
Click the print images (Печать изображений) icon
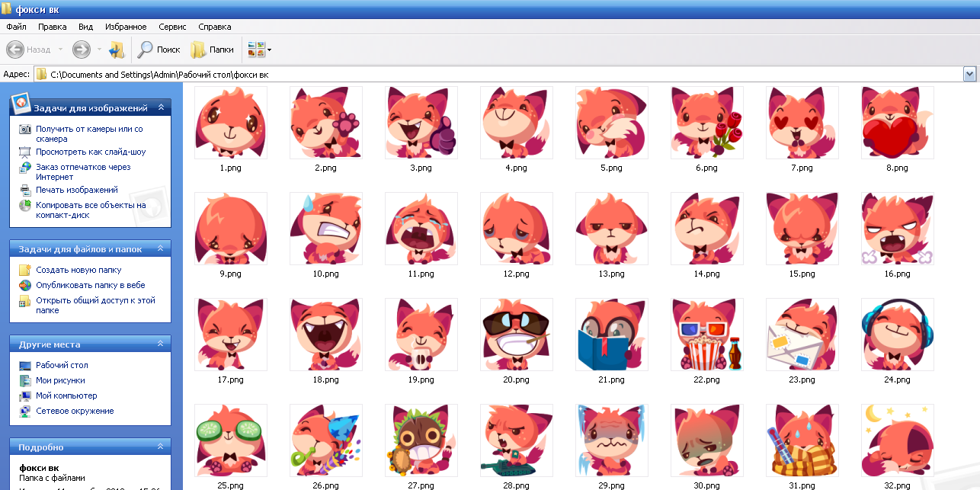(25, 190)
